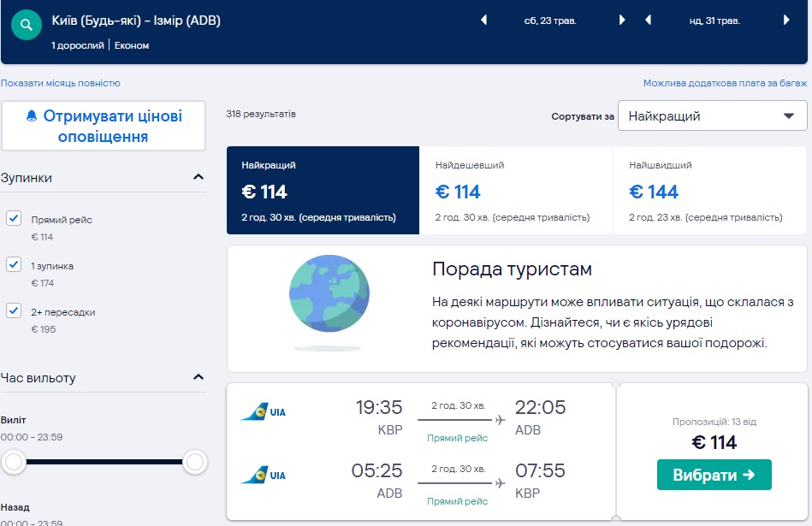Select the Найдешевший tab
812x526 pixels.
pos(516,190)
